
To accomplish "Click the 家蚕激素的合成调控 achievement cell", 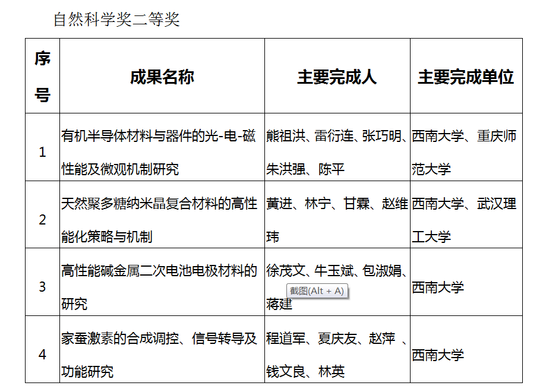I will point(159,355).
